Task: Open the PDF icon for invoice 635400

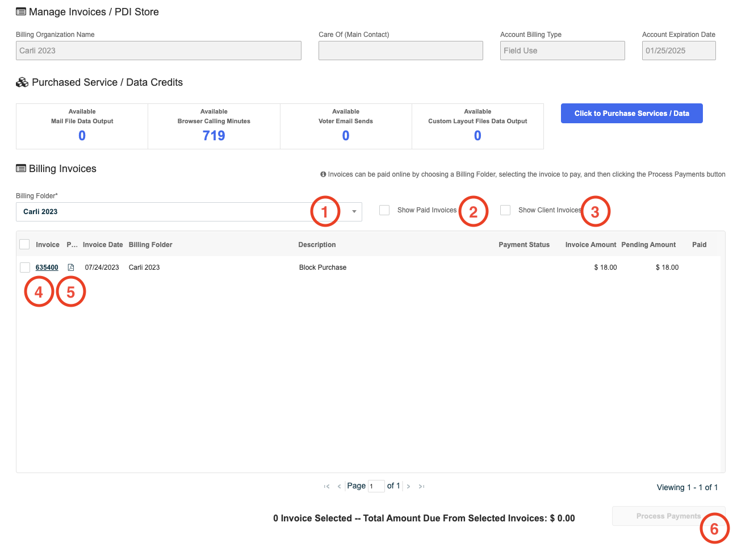Action: [70, 267]
